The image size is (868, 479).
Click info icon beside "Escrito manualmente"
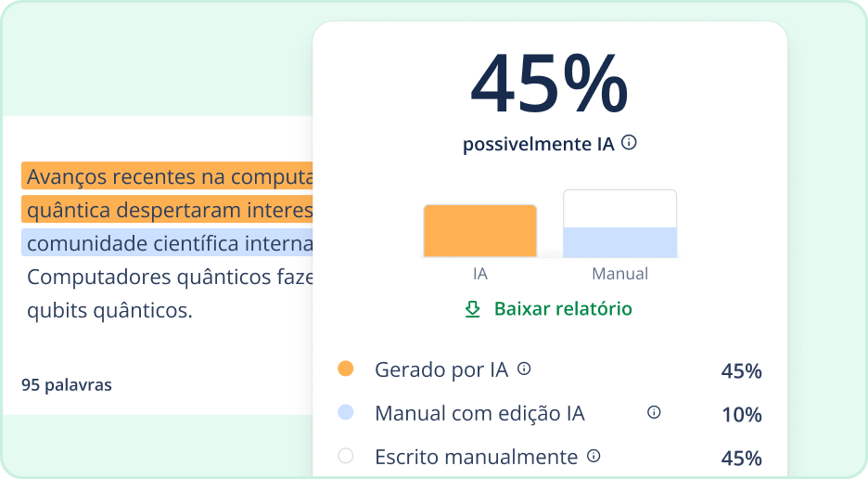[x=594, y=456]
